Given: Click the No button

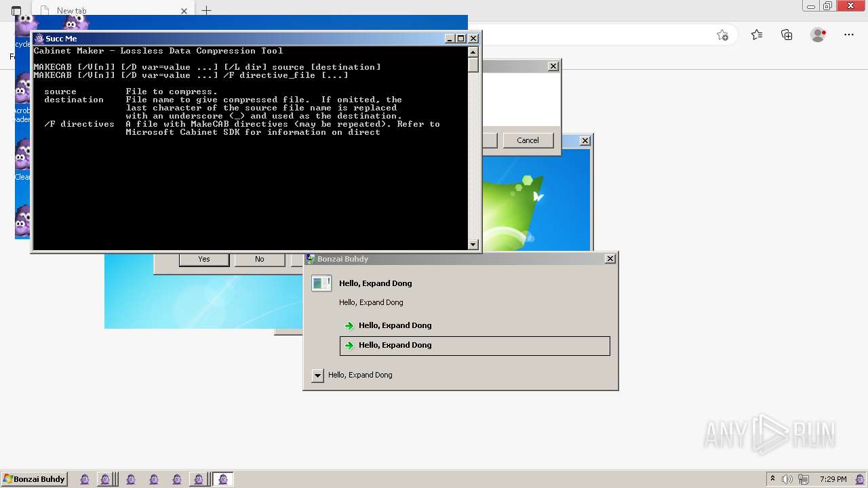Looking at the screenshot, I should coord(260,259).
